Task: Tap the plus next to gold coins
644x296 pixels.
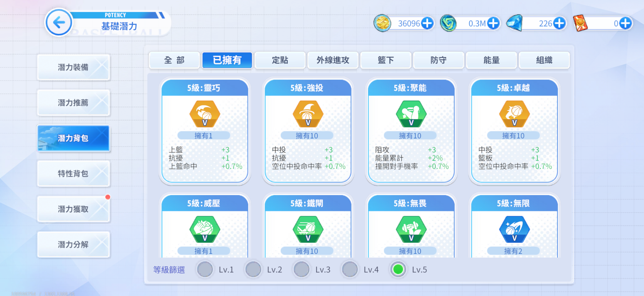Action: [x=427, y=24]
